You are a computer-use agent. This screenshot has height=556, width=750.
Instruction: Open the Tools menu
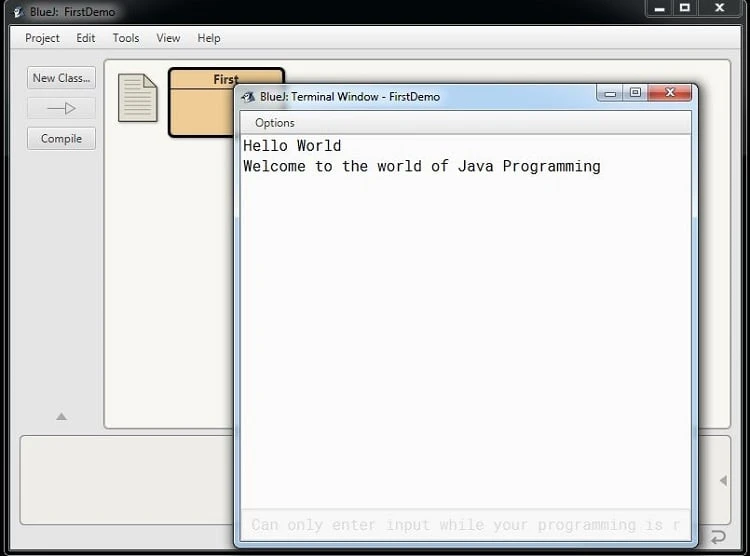(126, 38)
